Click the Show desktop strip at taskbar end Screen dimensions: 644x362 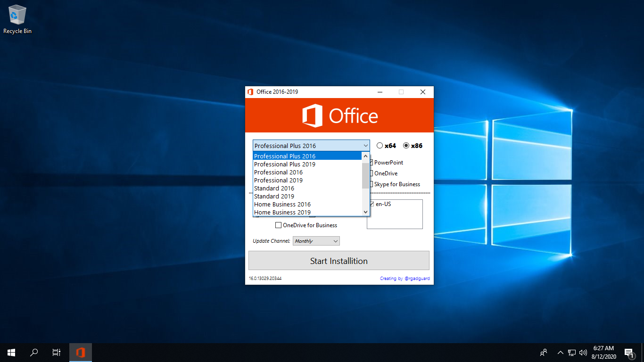click(643, 353)
